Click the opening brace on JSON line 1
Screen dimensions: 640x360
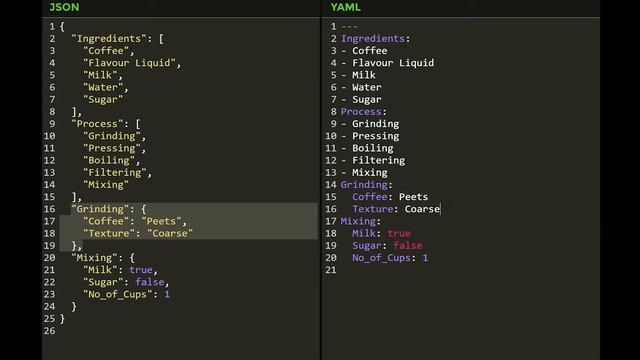pos(62,27)
